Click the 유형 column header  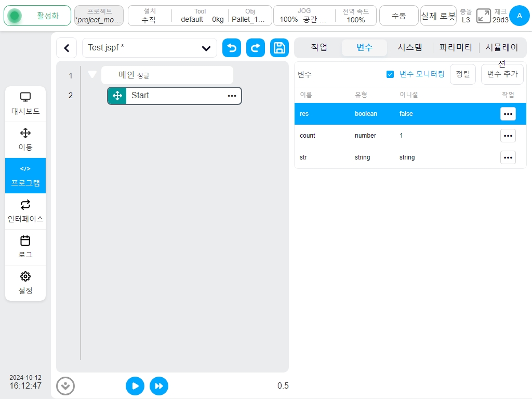[361, 95]
